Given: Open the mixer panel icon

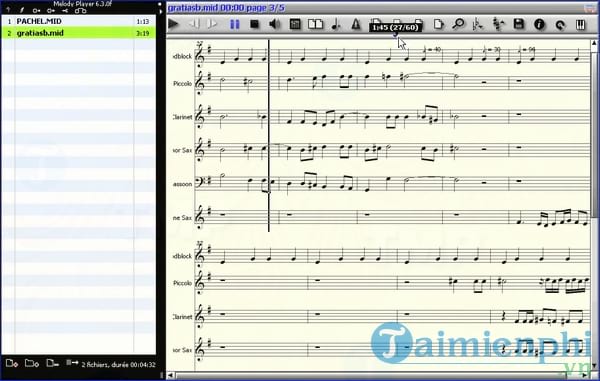Looking at the screenshot, I should tap(295, 24).
